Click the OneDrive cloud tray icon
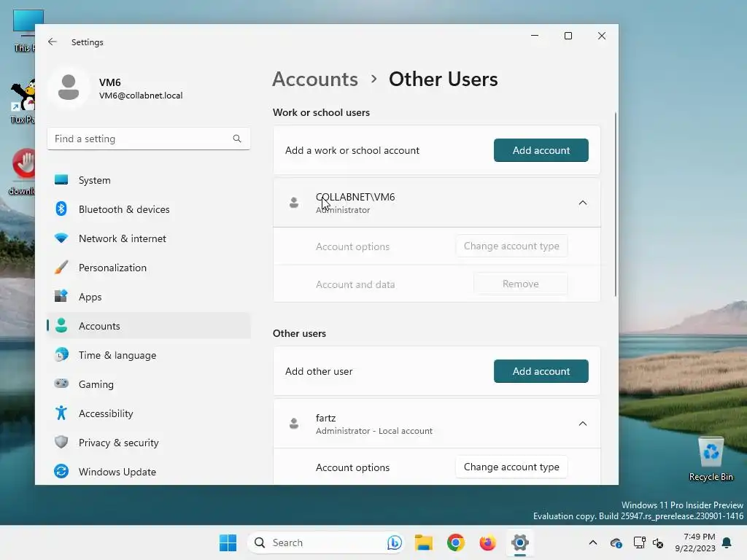 tap(616, 542)
